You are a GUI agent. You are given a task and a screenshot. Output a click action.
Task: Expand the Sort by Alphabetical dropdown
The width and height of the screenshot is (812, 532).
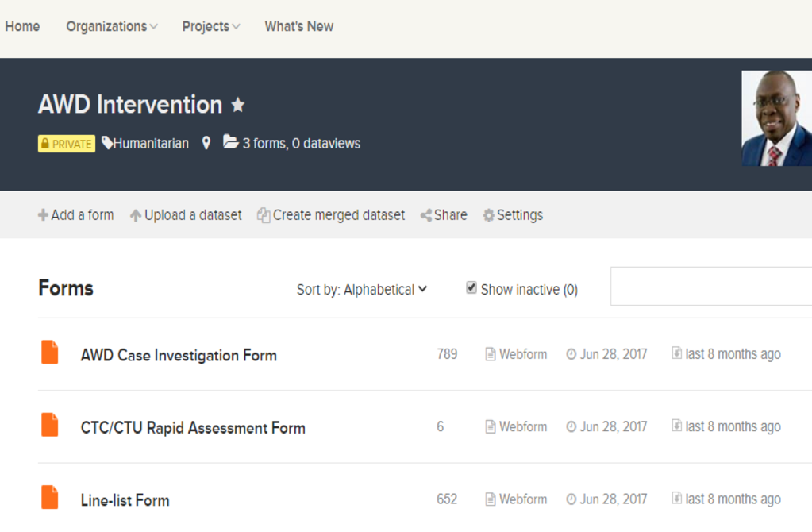click(362, 290)
